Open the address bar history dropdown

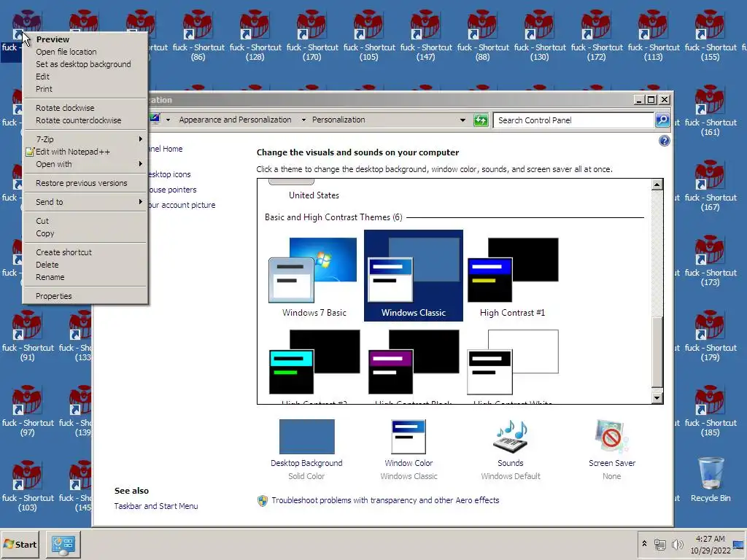[x=462, y=120]
